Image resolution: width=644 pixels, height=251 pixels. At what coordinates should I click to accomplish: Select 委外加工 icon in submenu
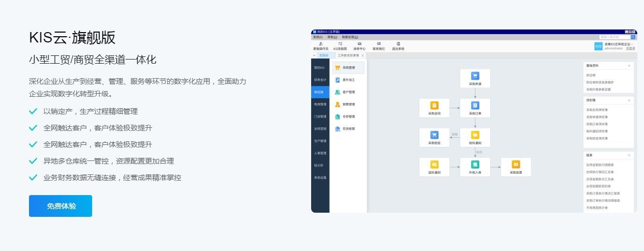338,80
